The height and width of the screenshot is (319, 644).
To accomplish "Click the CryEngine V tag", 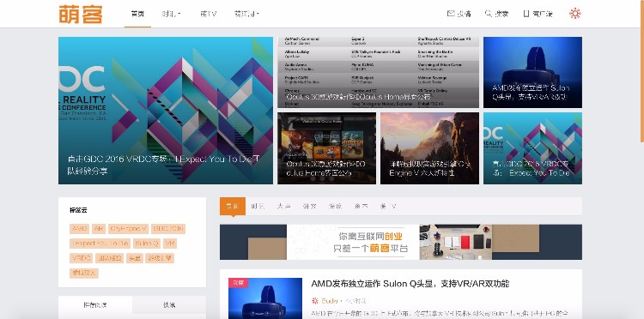I will 129,229.
